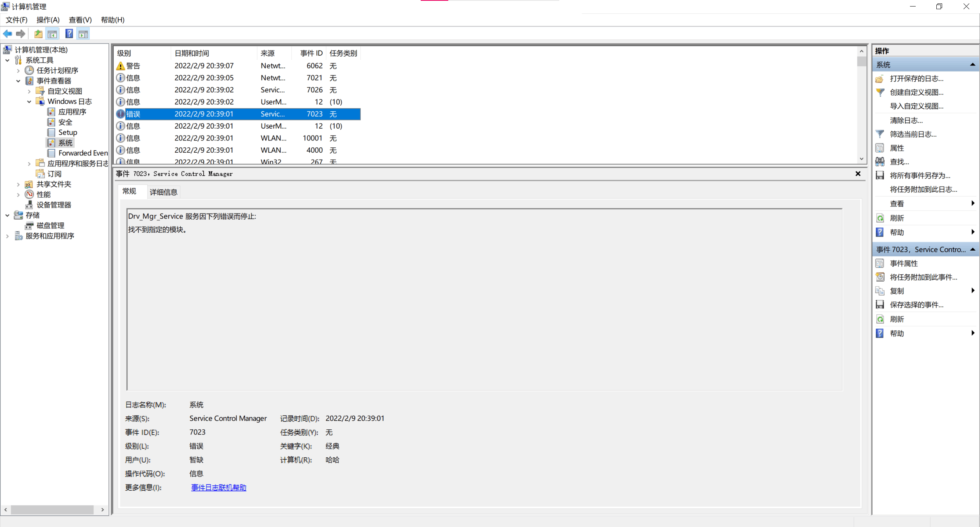Select the Security (安全) log
The height and width of the screenshot is (527, 980).
(65, 122)
